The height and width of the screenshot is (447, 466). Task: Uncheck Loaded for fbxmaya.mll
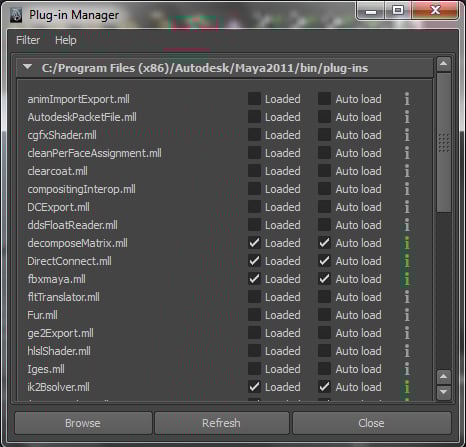point(254,279)
